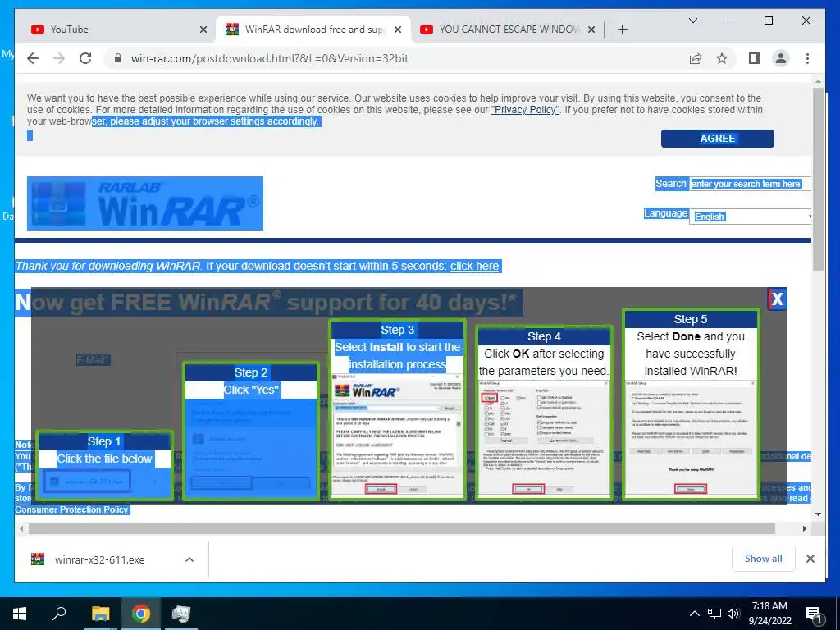
Task: Go back to the previous page
Action: coord(33,58)
